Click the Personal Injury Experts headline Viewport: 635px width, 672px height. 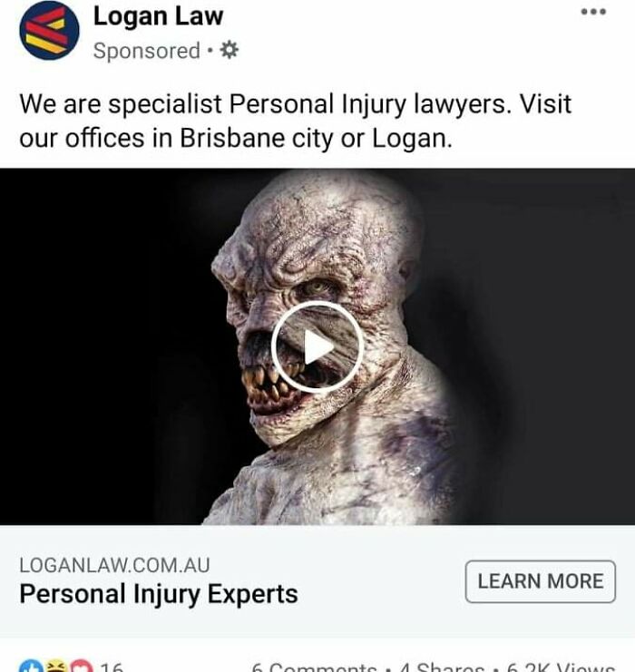(x=159, y=594)
